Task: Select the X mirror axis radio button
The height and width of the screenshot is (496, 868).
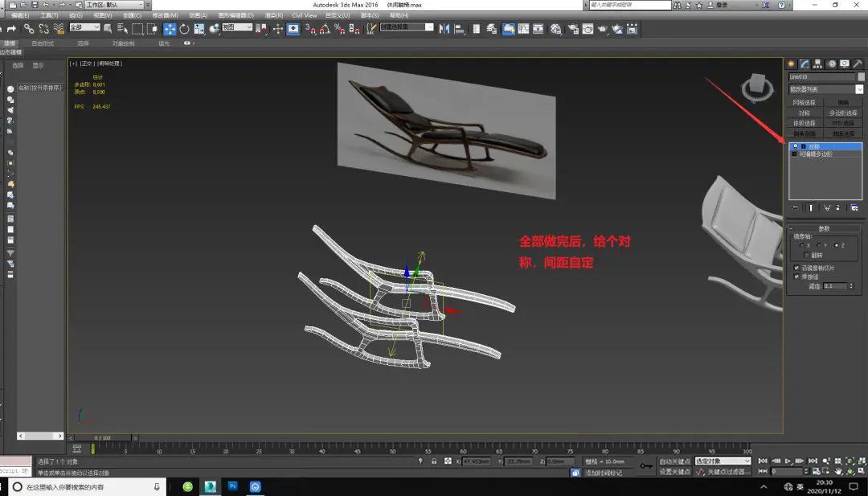Action: pyautogui.click(x=800, y=245)
